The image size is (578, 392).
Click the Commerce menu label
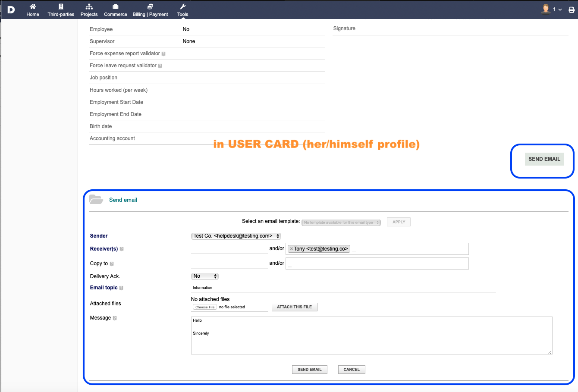[116, 14]
